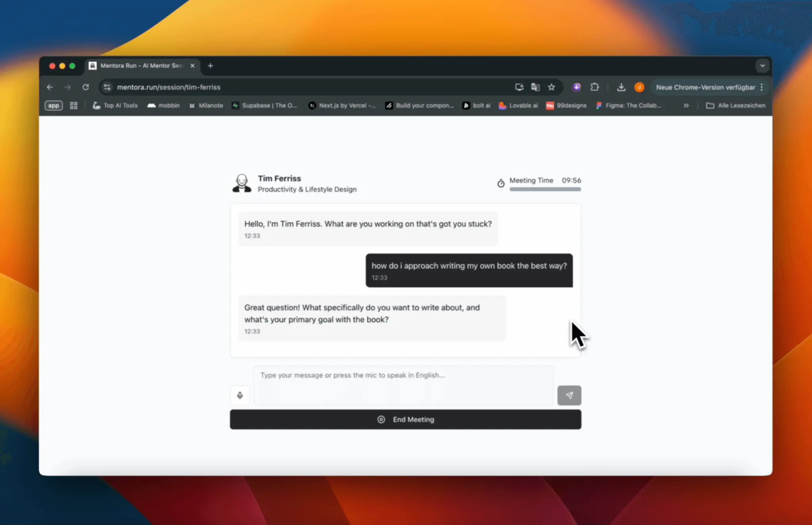
Task: Click the purple extension icon in toolbar
Action: [576, 87]
